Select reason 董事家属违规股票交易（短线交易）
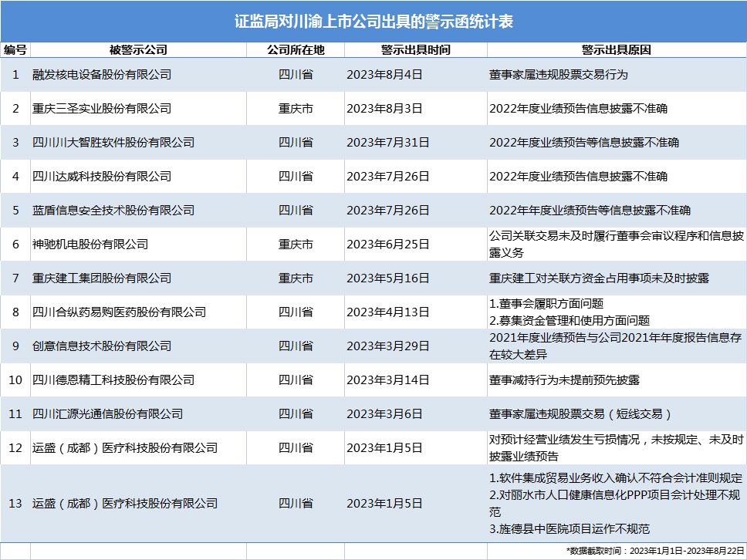Screen dimensions: 747x560 580,413
